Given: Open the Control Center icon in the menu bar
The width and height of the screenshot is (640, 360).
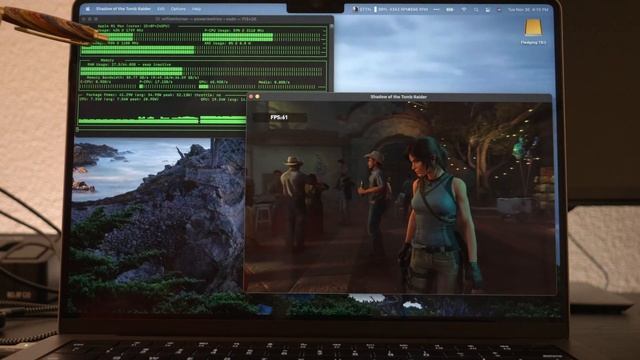Looking at the screenshot, I should tap(487, 9).
